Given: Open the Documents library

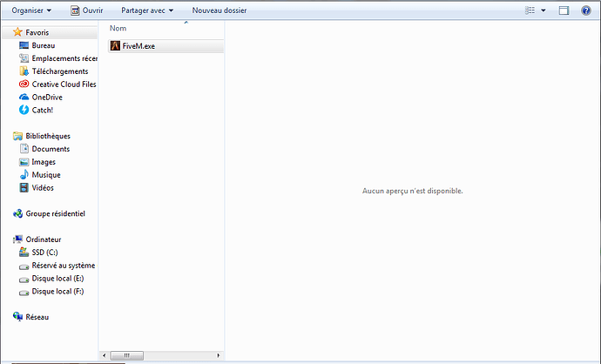Looking at the screenshot, I should pyautogui.click(x=51, y=149).
